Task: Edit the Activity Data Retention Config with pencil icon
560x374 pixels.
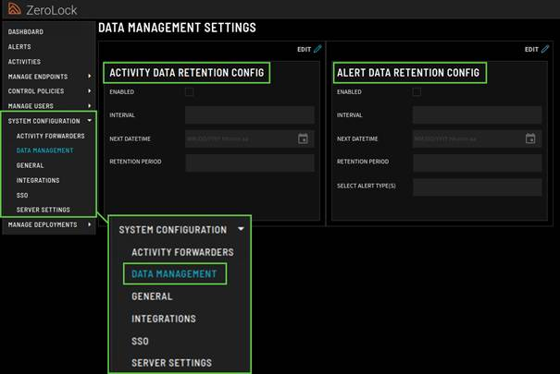Action: coord(318,49)
